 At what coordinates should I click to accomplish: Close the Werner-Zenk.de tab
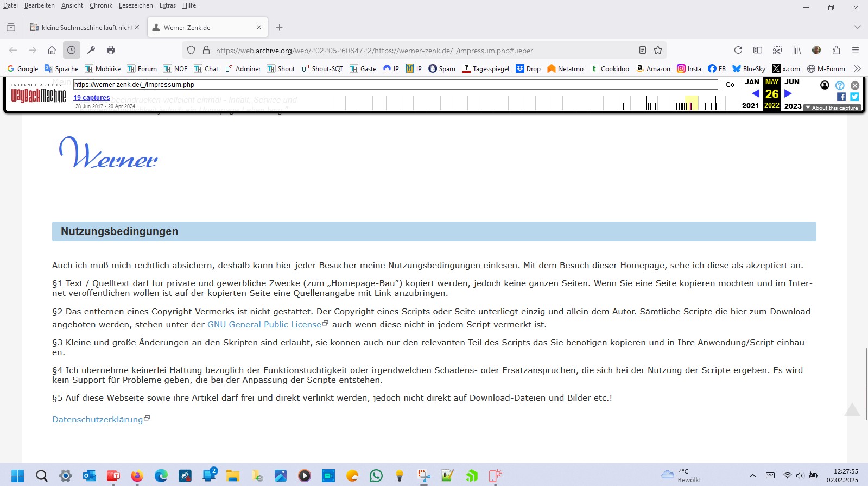pos(259,27)
